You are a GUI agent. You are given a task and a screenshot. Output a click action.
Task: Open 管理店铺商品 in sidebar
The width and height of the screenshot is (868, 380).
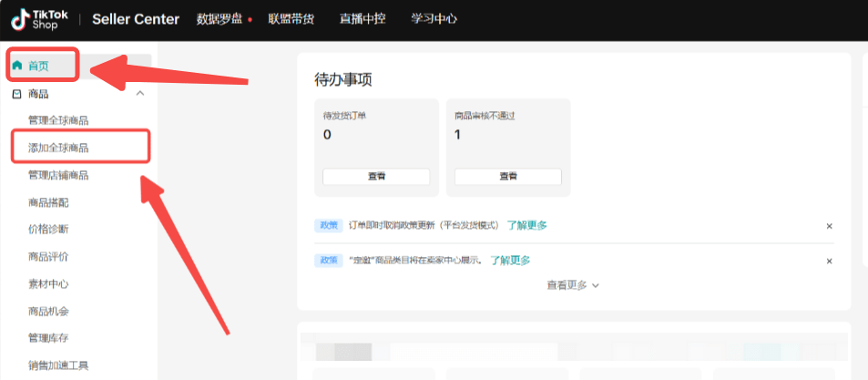(x=58, y=175)
